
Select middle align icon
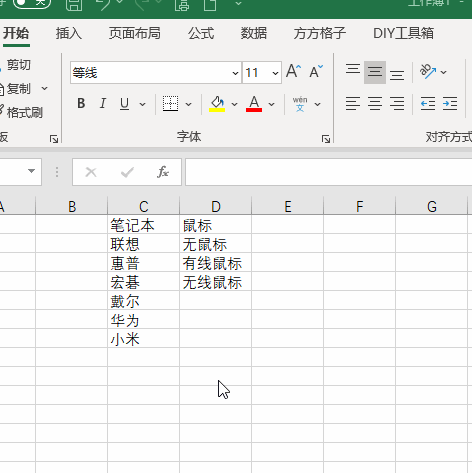tap(375, 72)
